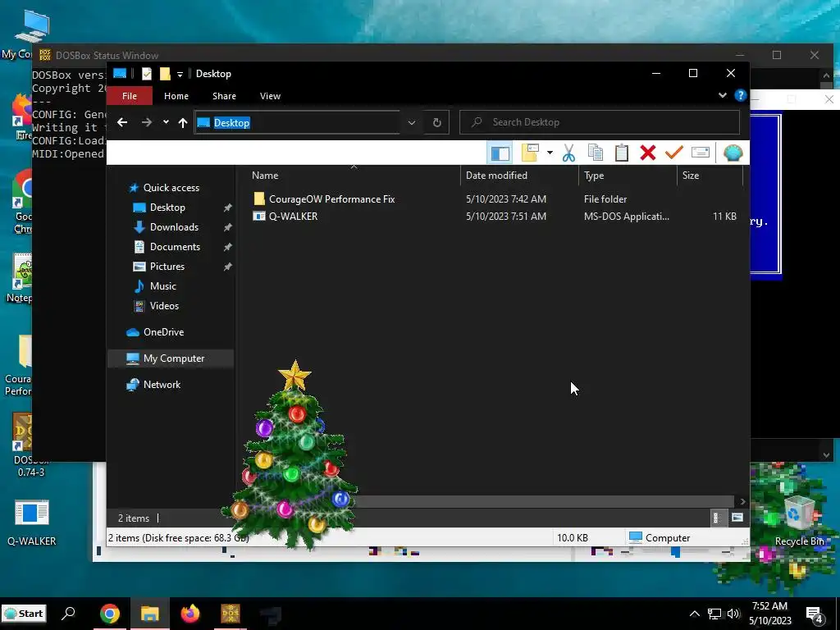The height and width of the screenshot is (630, 840).
Task: Select Quick access in navigation pane
Action: (171, 188)
